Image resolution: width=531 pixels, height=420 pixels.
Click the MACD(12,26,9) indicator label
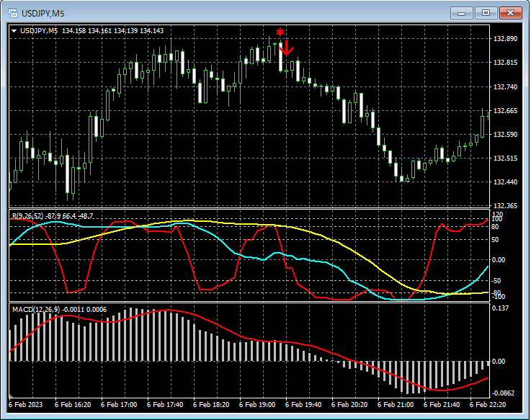click(x=36, y=309)
